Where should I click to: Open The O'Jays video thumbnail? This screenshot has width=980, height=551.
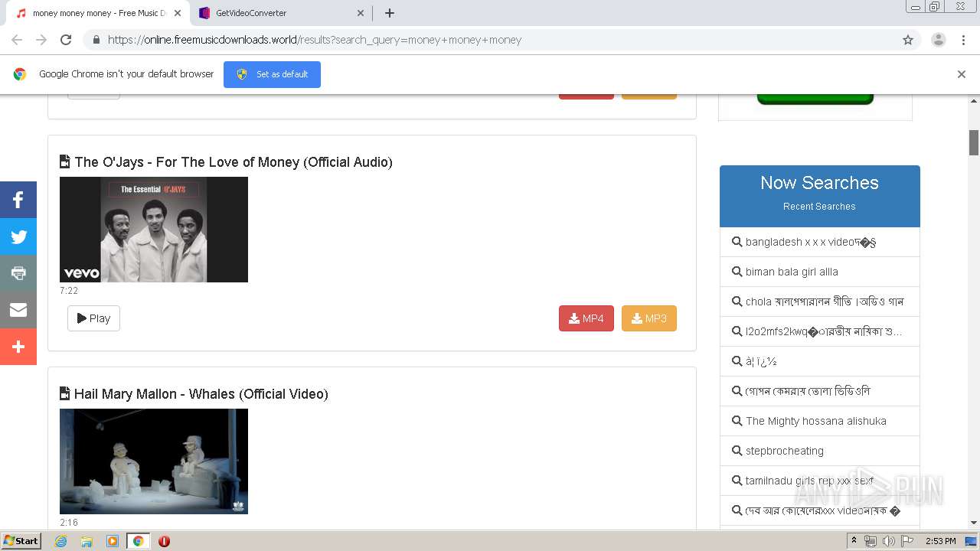click(154, 230)
